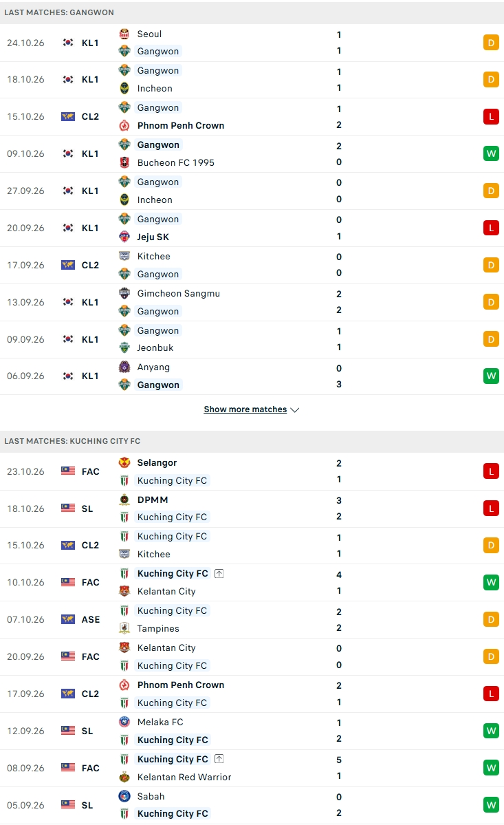Click the loss badge for Selangor vs Kuching City FC
504x825 pixels.
click(x=491, y=471)
